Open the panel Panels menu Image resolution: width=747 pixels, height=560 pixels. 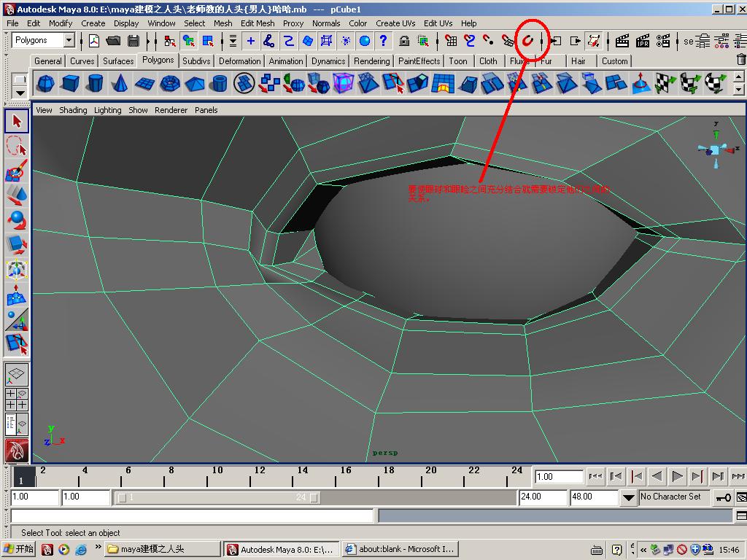(206, 110)
